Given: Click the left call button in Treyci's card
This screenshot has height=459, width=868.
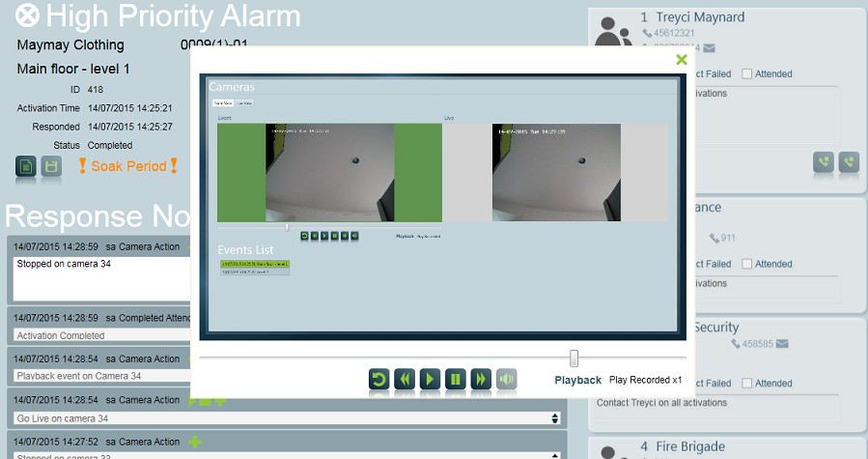Looking at the screenshot, I should point(824,162).
